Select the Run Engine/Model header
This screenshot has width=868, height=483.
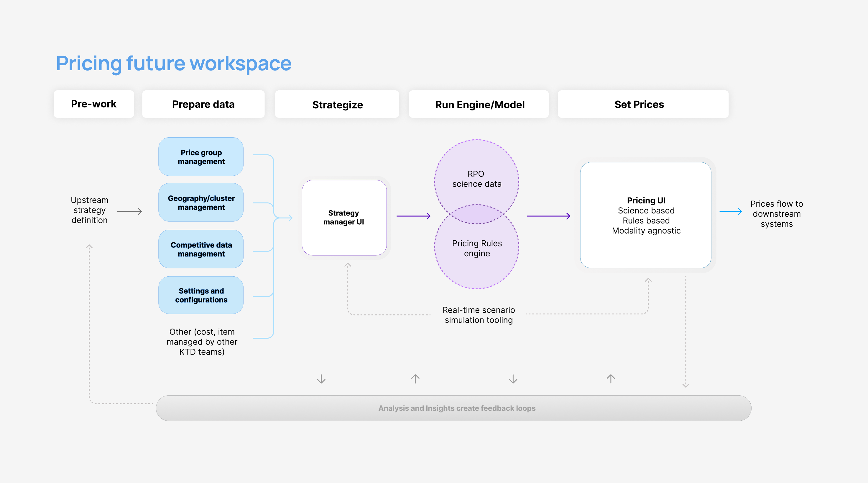(x=479, y=105)
